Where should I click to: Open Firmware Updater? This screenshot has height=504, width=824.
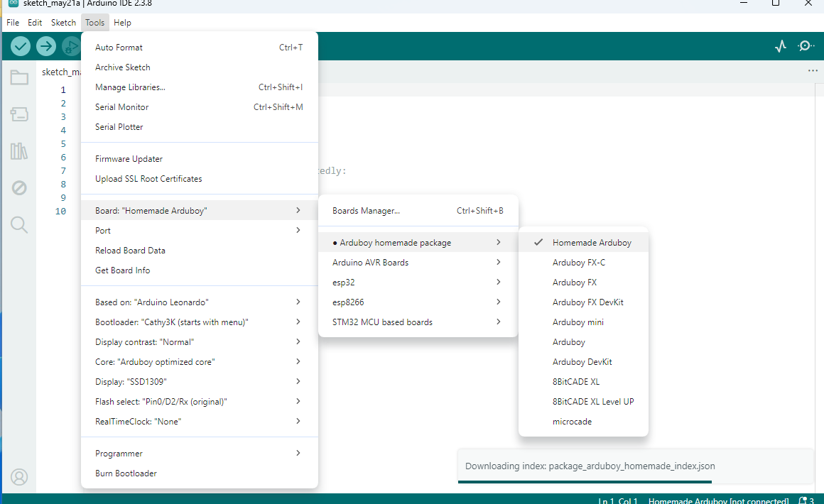click(200, 159)
